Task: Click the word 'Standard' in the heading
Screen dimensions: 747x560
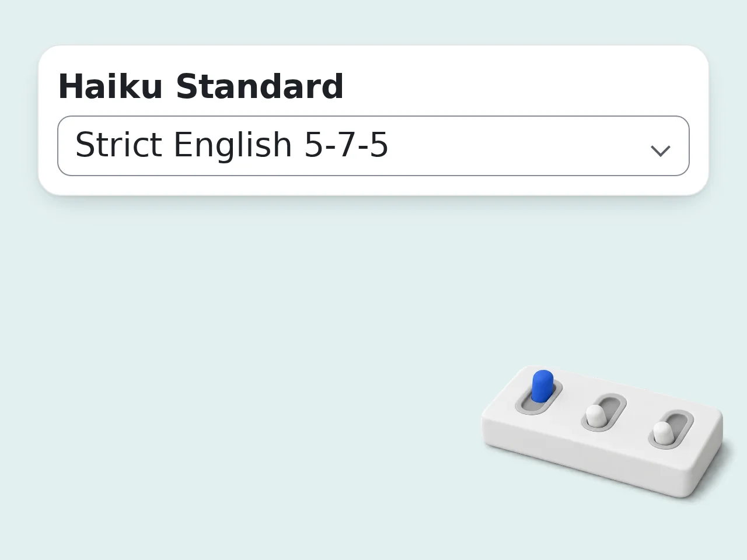Action: [260, 86]
